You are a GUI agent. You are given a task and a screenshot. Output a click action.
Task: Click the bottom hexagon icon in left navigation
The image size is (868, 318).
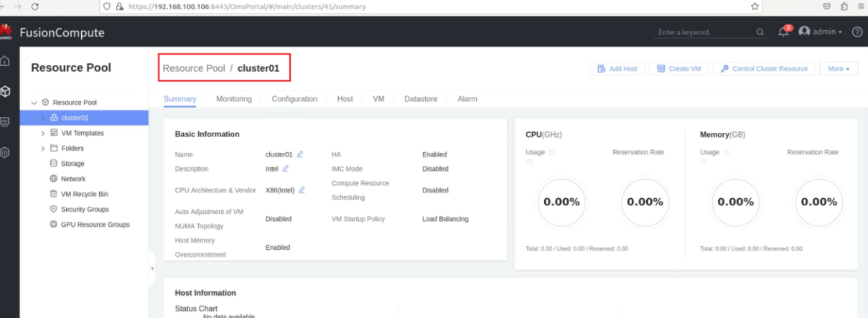(x=5, y=152)
